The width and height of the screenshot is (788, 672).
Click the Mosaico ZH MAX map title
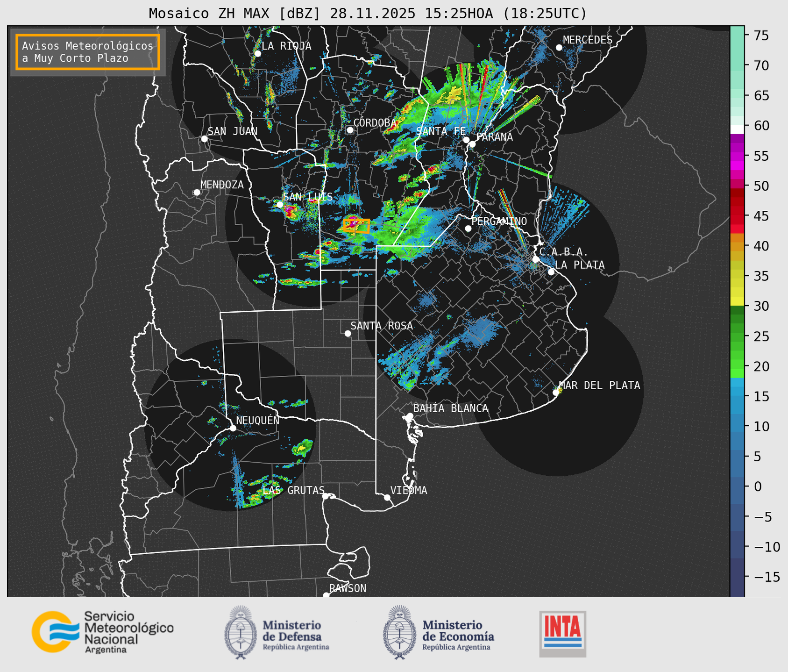pyautogui.click(x=368, y=14)
